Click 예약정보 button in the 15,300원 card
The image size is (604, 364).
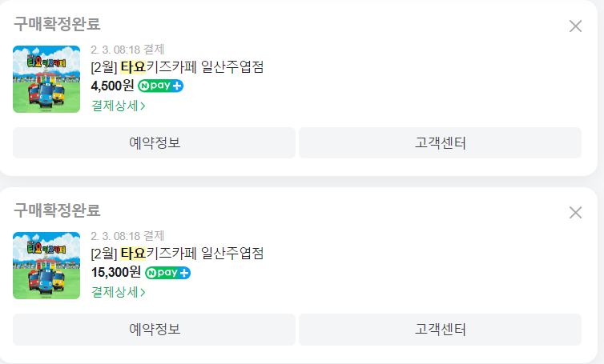[155, 330]
